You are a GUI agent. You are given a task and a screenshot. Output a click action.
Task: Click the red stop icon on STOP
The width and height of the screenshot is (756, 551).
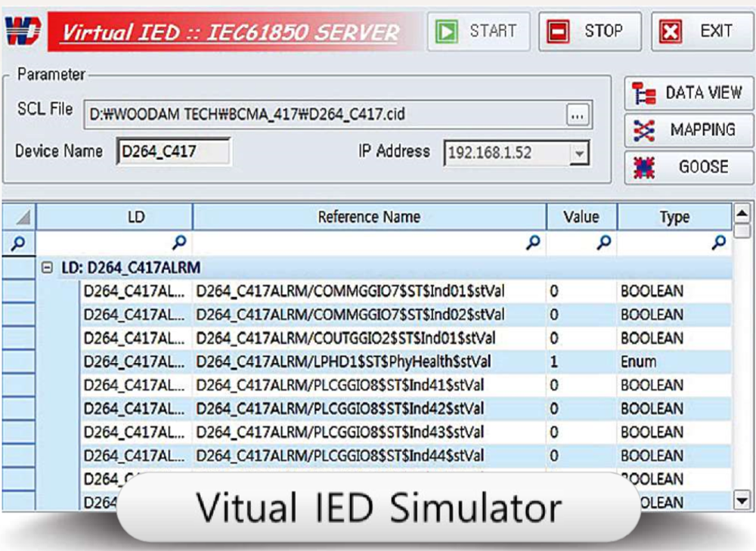(x=559, y=32)
